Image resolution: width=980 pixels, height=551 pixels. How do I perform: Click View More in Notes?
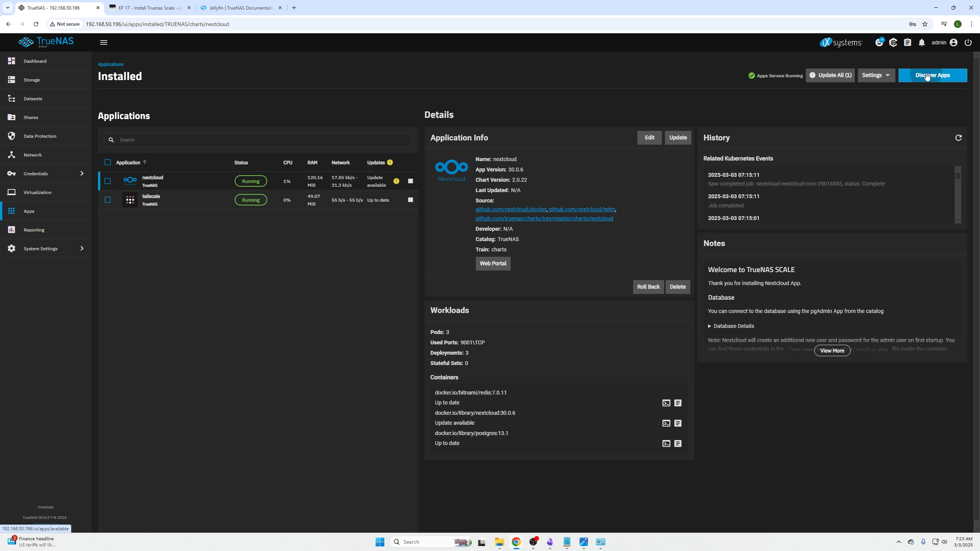point(832,351)
